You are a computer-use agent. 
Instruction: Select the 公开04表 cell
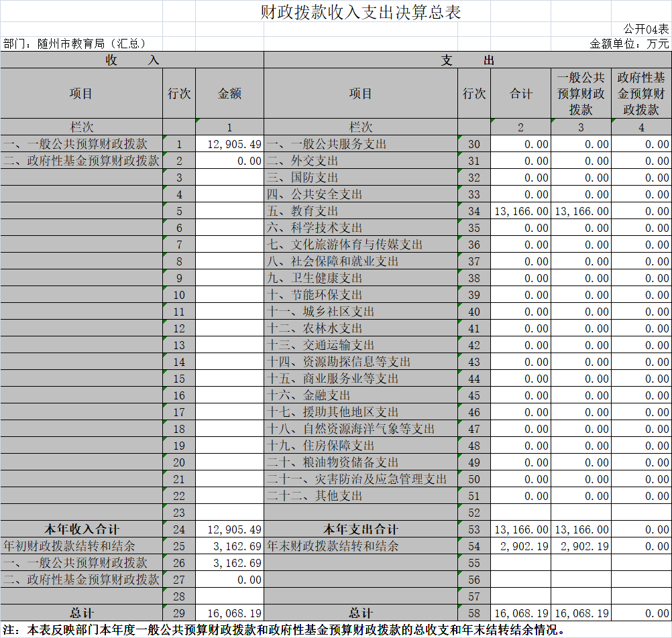click(646, 29)
